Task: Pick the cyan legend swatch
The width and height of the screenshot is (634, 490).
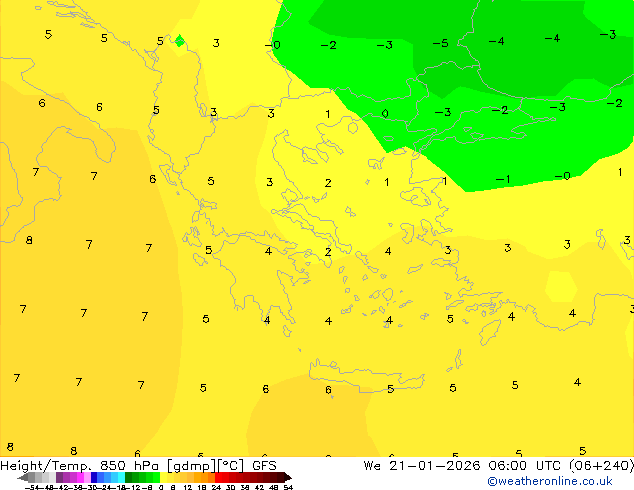Action: [122, 477]
